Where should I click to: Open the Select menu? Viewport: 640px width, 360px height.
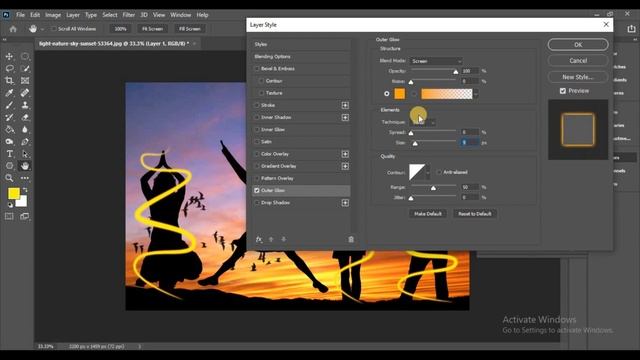click(x=110, y=15)
